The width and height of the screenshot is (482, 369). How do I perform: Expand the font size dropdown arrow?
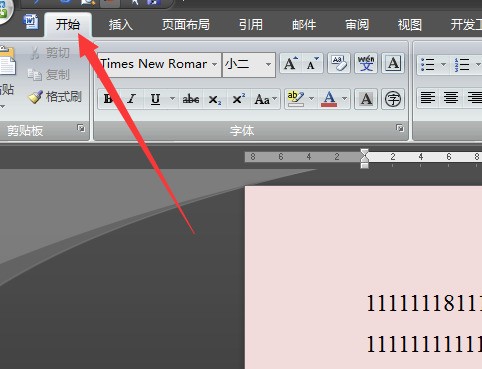pyautogui.click(x=268, y=64)
